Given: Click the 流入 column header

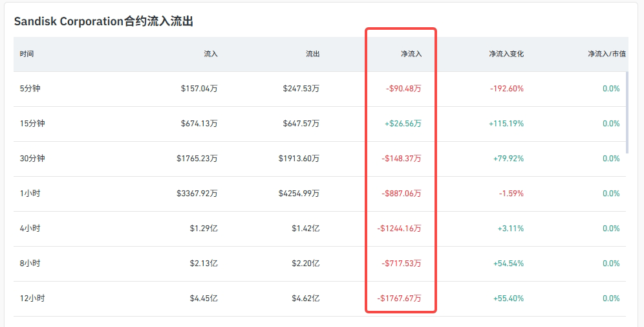Looking at the screenshot, I should point(211,54).
